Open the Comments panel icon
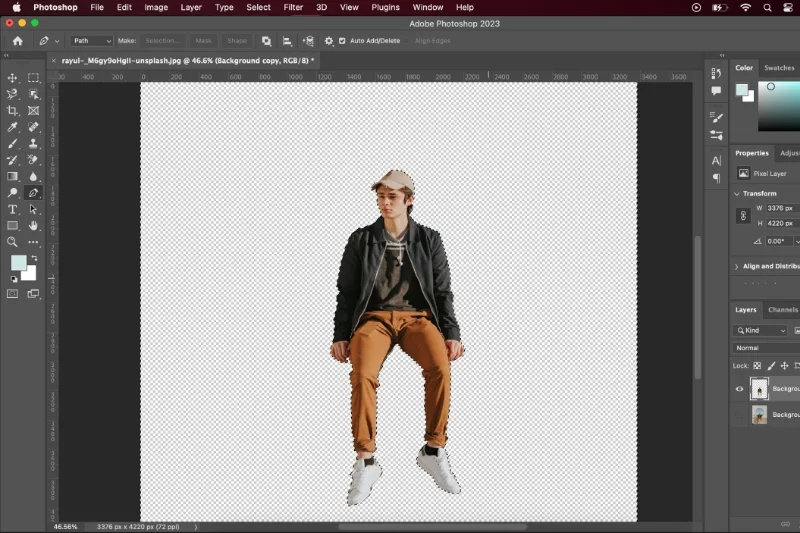 [x=716, y=91]
